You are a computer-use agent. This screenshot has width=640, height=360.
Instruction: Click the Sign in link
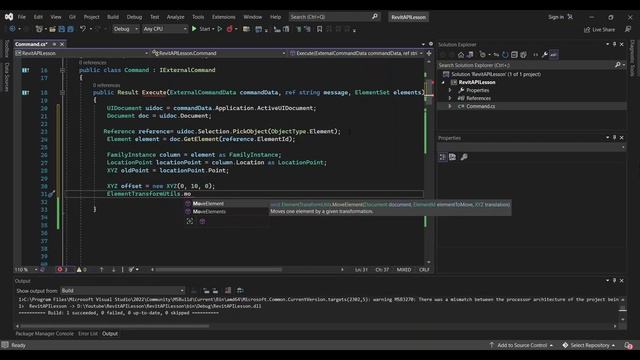(556, 17)
